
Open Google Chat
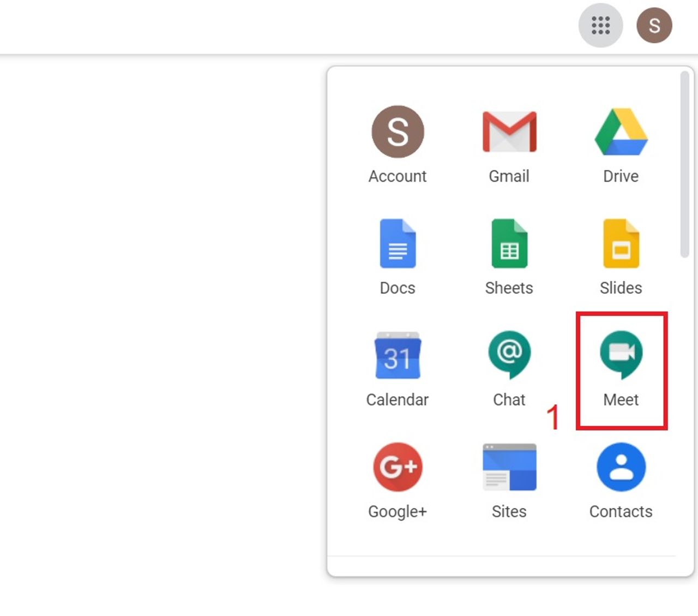(x=509, y=355)
